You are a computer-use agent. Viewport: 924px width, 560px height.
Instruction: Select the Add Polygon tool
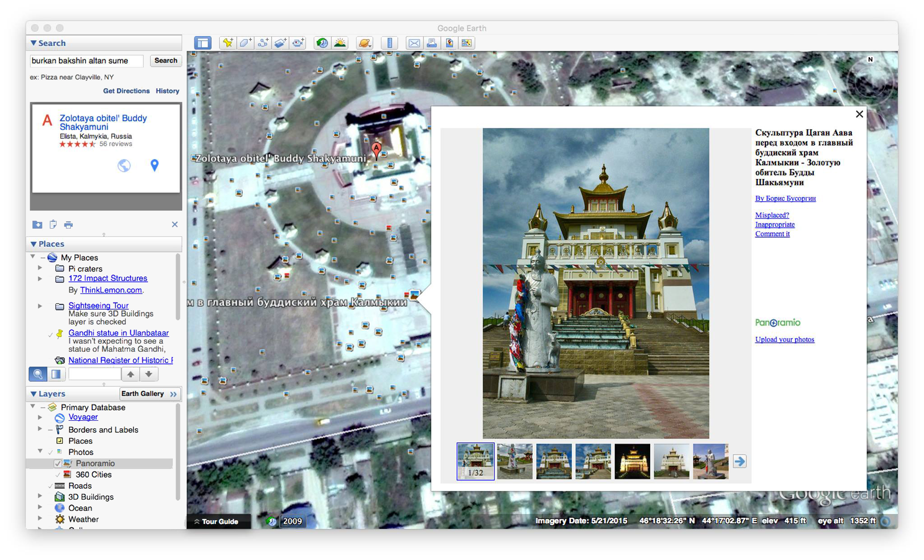tap(245, 43)
